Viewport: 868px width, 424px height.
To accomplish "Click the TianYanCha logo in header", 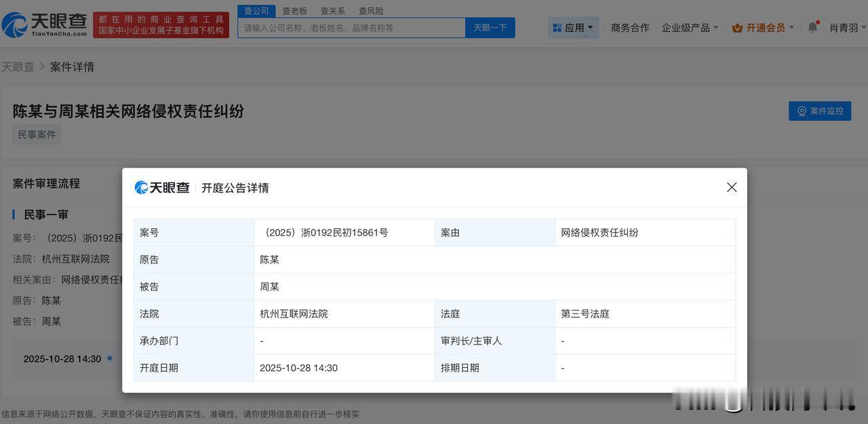I will [x=45, y=25].
